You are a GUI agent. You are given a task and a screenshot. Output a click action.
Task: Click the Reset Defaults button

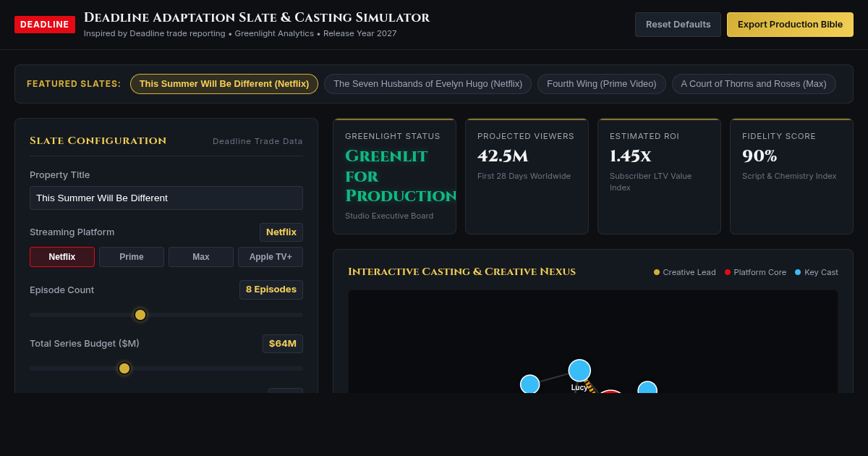coord(678,25)
